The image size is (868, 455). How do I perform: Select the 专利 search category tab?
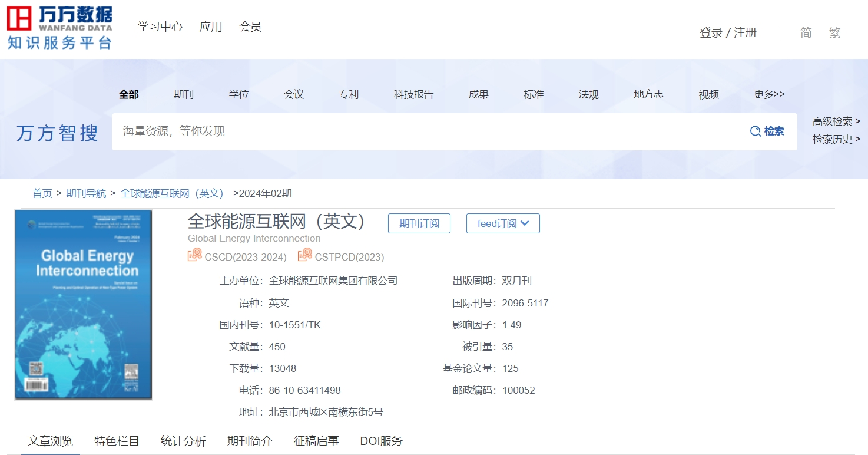(x=349, y=94)
